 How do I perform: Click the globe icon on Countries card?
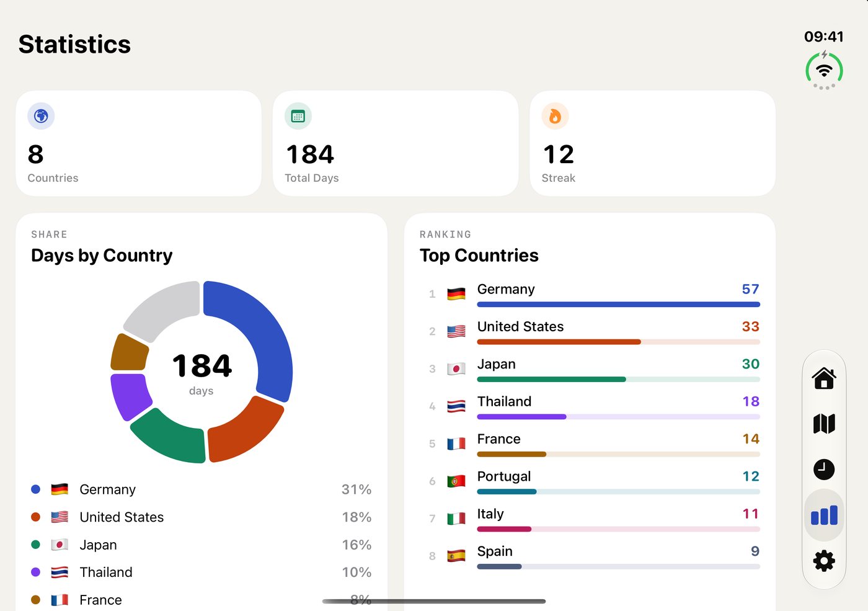41,116
